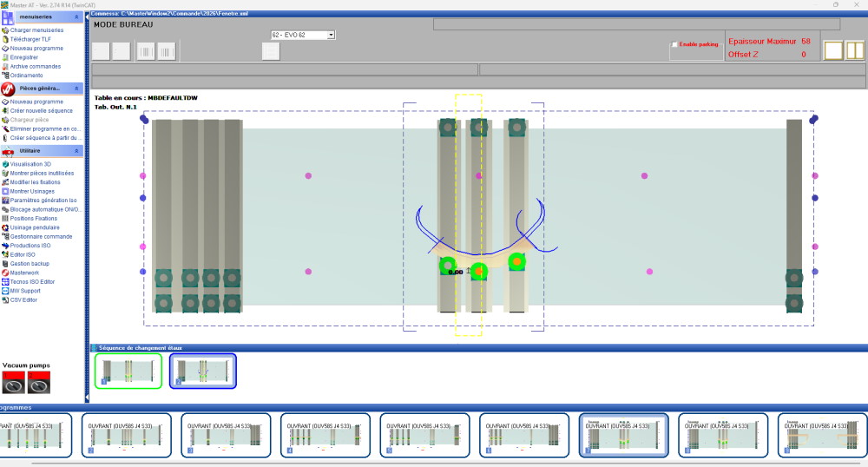Select Nouveau programme under Pièces généra...
The image size is (868, 467).
tap(36, 102)
